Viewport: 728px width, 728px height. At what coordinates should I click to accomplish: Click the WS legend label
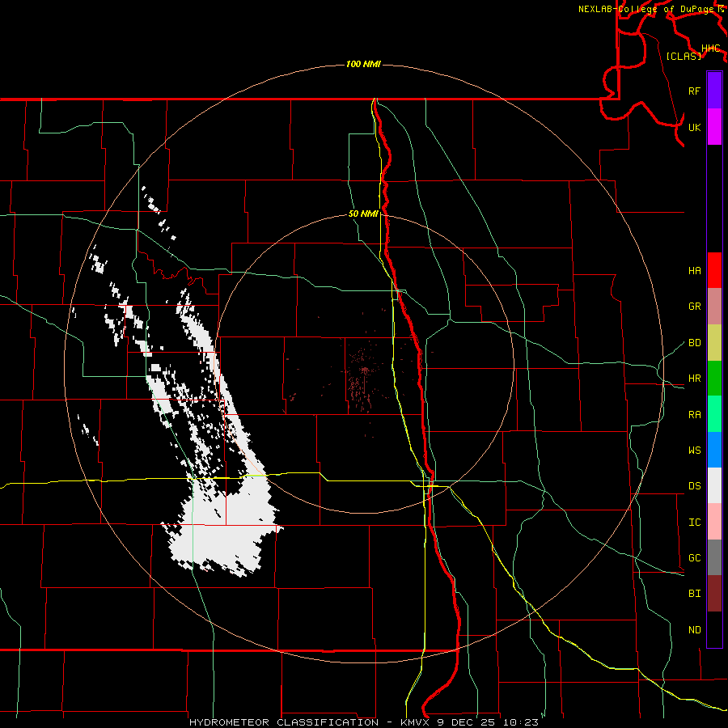695,450
